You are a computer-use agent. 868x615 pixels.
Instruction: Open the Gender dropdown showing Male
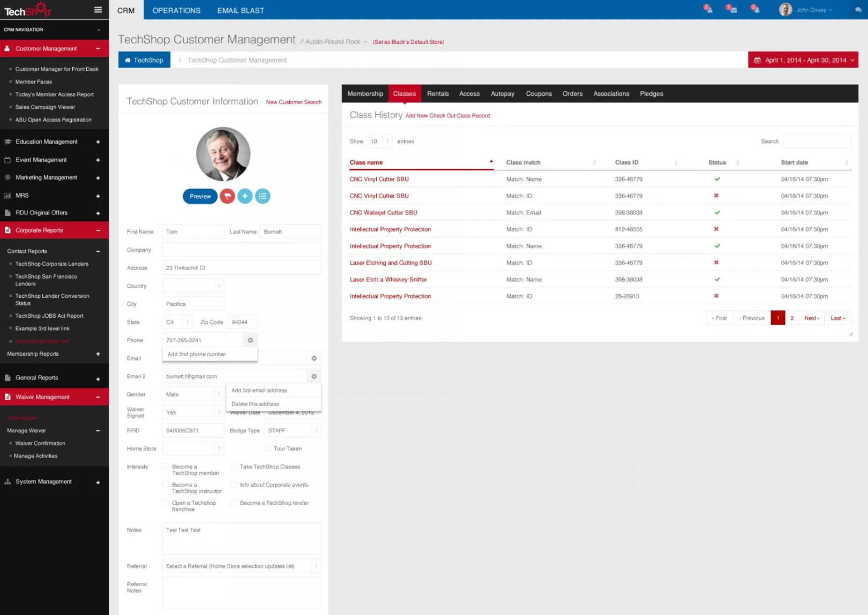click(x=193, y=394)
